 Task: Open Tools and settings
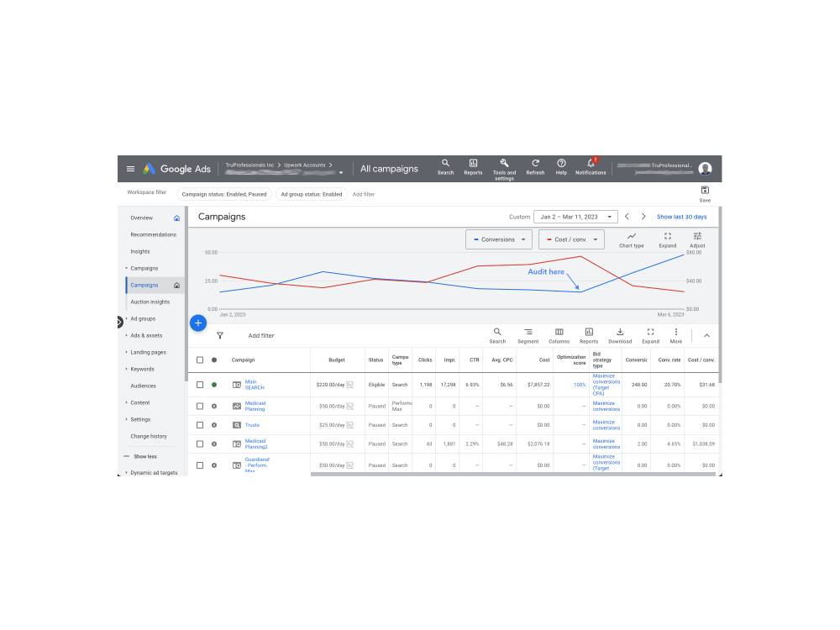pos(504,170)
